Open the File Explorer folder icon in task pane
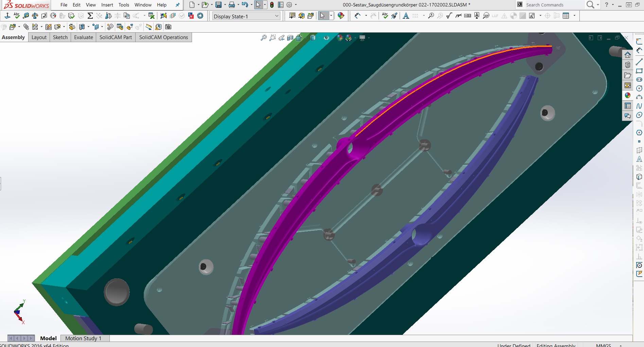644x347 pixels. click(628, 75)
